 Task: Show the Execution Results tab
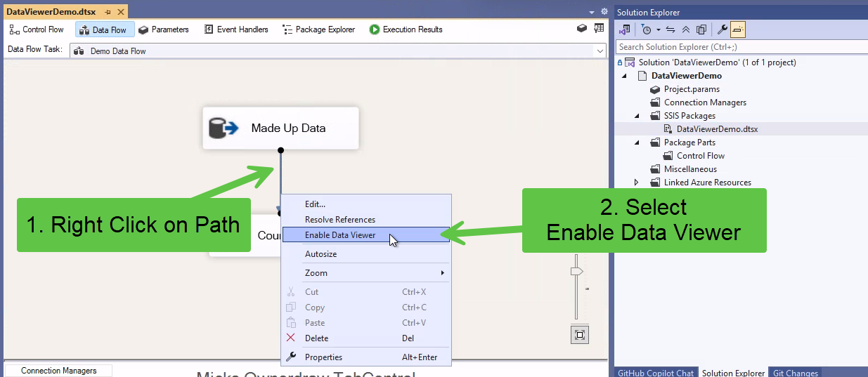[406, 29]
